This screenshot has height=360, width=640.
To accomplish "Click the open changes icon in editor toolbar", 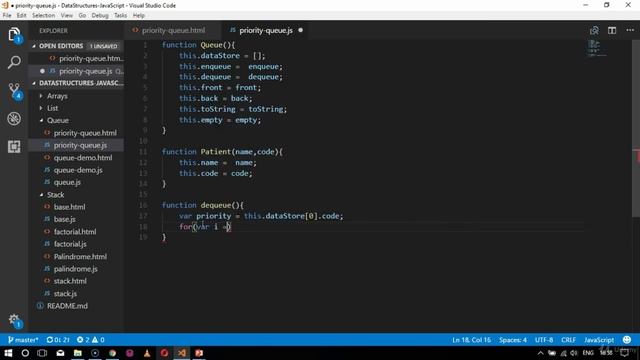I will point(594,31).
